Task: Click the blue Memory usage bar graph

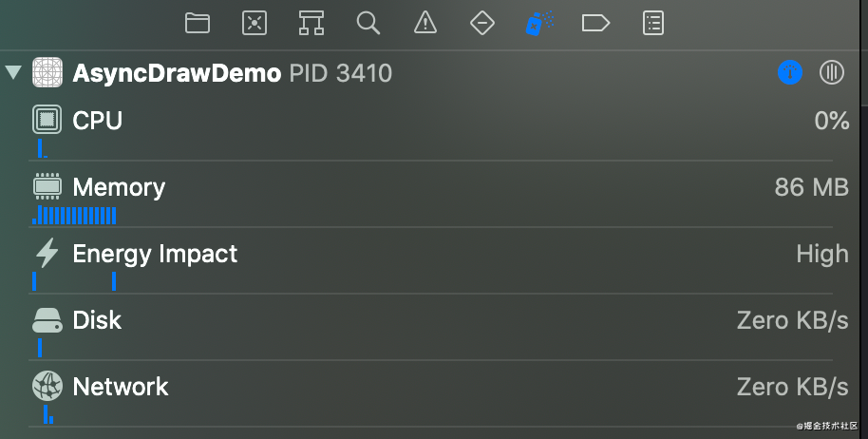Action: (x=75, y=216)
